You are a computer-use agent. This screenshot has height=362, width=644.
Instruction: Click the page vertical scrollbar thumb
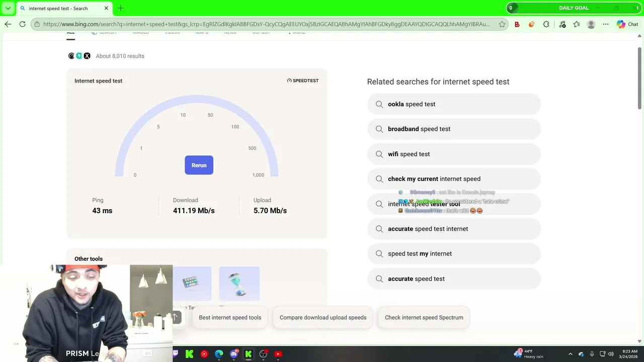coord(640,78)
